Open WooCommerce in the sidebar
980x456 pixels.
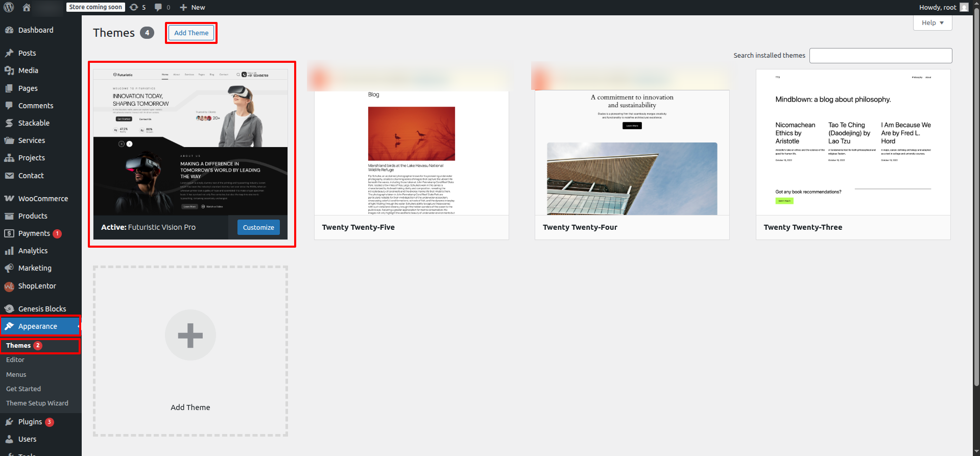tap(43, 199)
